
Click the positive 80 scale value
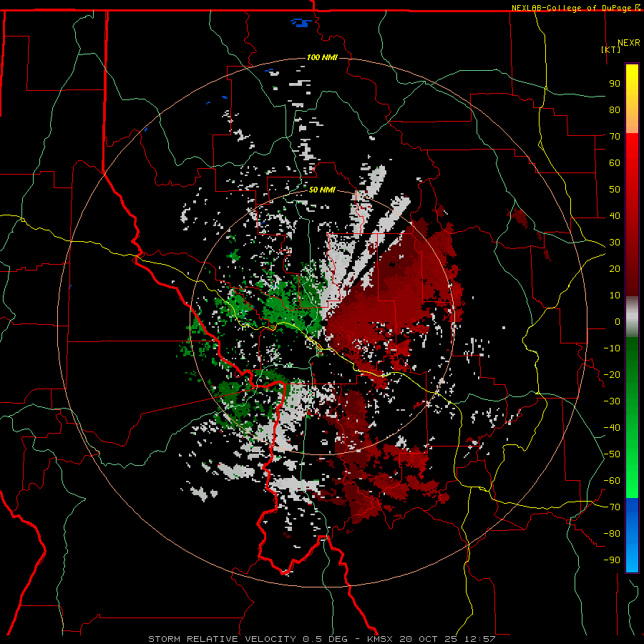(615, 109)
